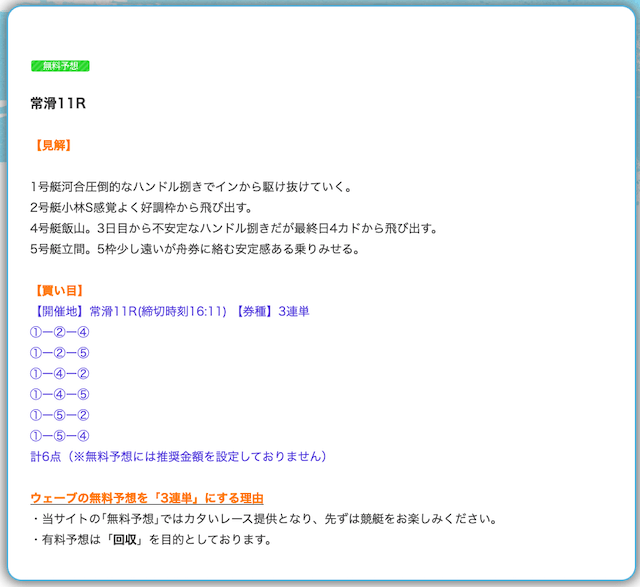Click the line about 2号艇小林
Screen dimensions: 640x587
(x=141, y=207)
